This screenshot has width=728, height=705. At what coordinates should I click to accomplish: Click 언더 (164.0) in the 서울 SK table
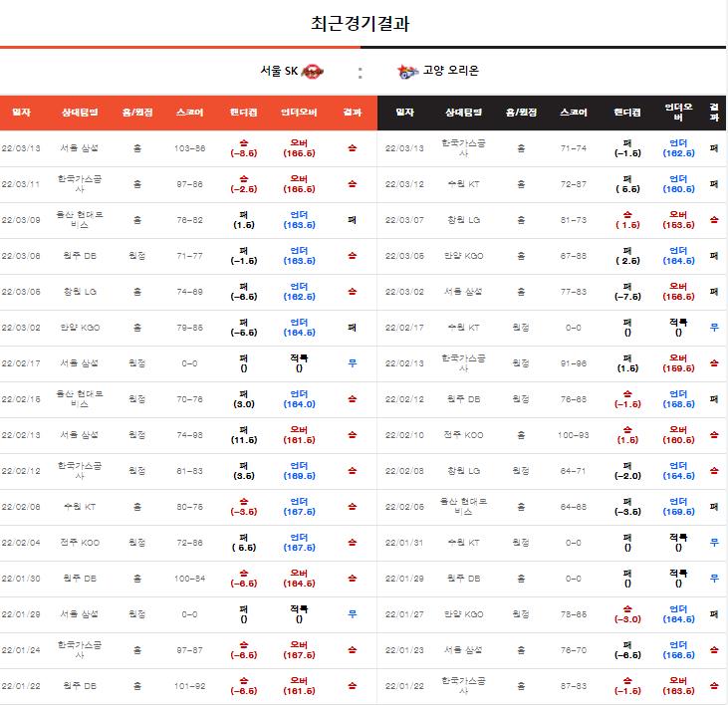[x=300, y=399]
